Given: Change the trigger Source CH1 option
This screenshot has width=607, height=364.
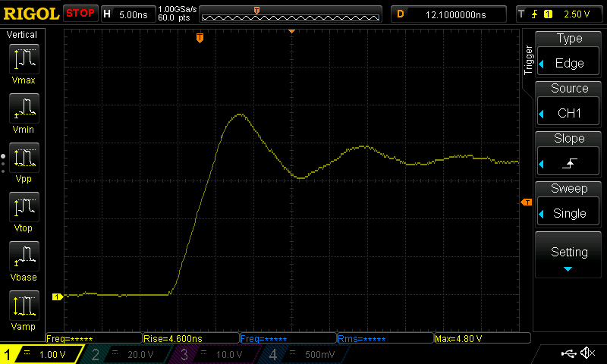Looking at the screenshot, I should [569, 105].
